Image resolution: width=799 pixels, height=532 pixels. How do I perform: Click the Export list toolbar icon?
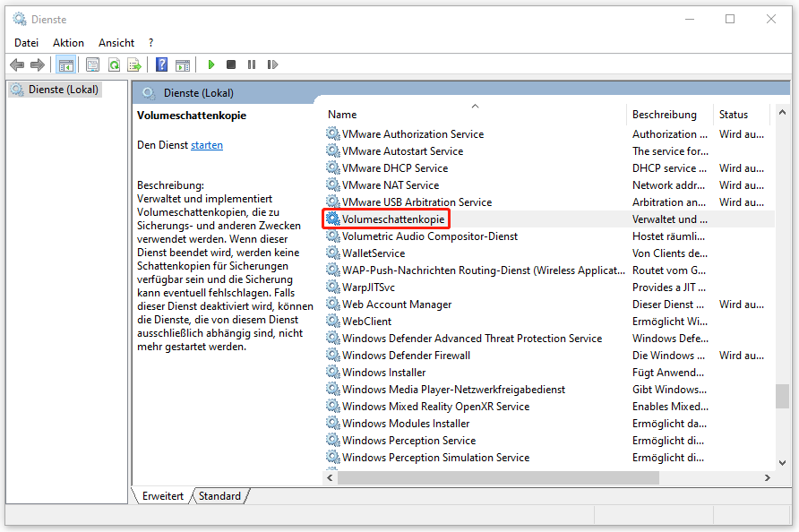point(134,64)
